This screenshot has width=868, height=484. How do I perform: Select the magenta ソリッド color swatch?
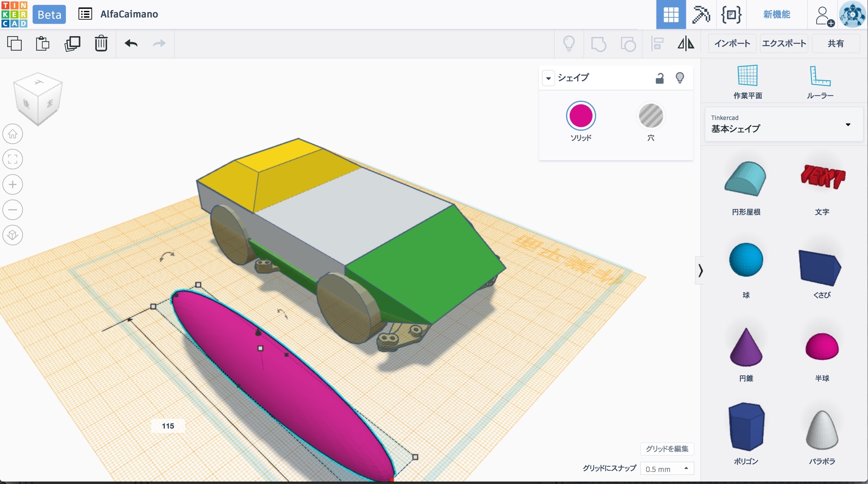click(580, 116)
